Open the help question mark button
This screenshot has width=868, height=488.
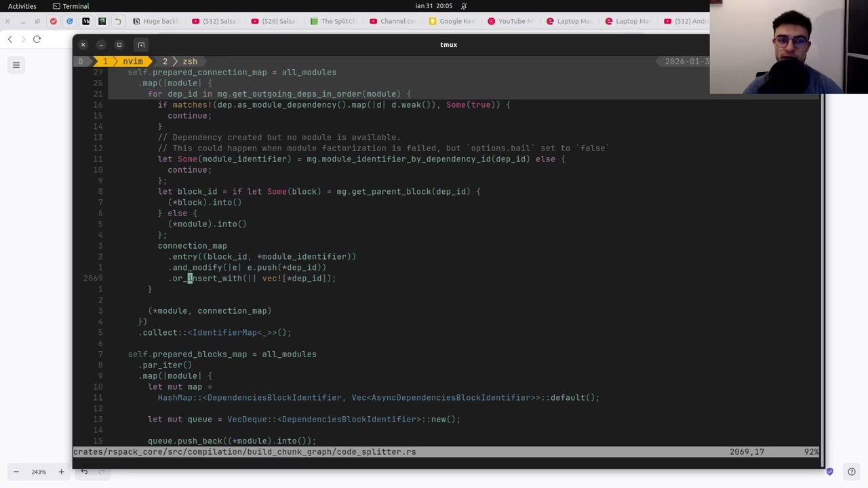click(x=852, y=472)
